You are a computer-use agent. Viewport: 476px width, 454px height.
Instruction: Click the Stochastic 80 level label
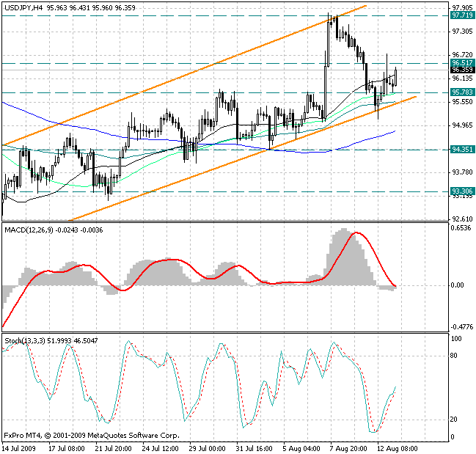[x=453, y=356]
